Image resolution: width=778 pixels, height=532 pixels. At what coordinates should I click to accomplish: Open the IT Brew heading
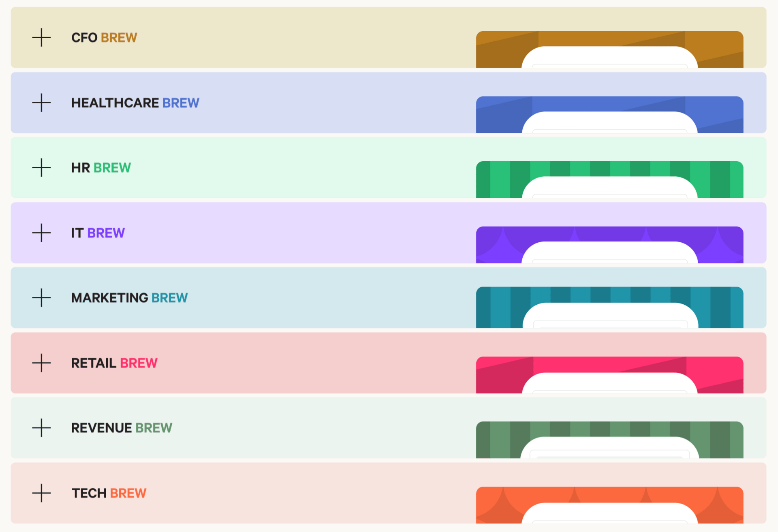[x=98, y=233]
